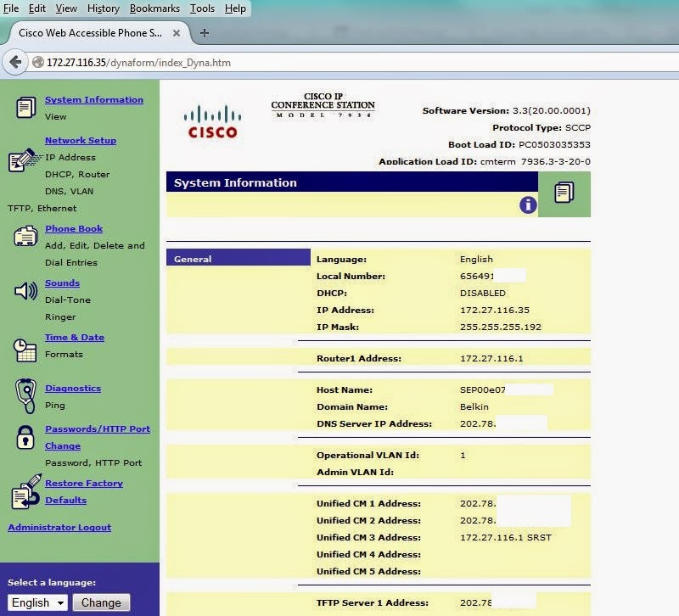Image resolution: width=679 pixels, height=616 pixels.
Task: Open the Bookmarks menu
Action: tap(154, 8)
